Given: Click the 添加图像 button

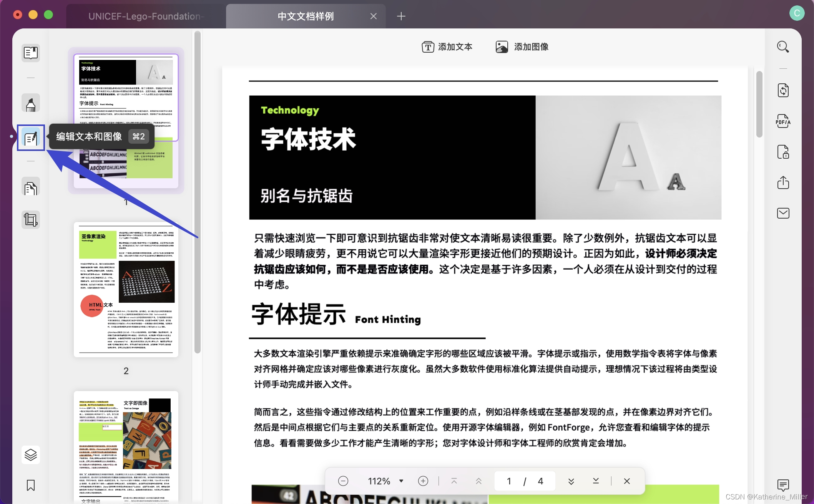Looking at the screenshot, I should pos(522,47).
